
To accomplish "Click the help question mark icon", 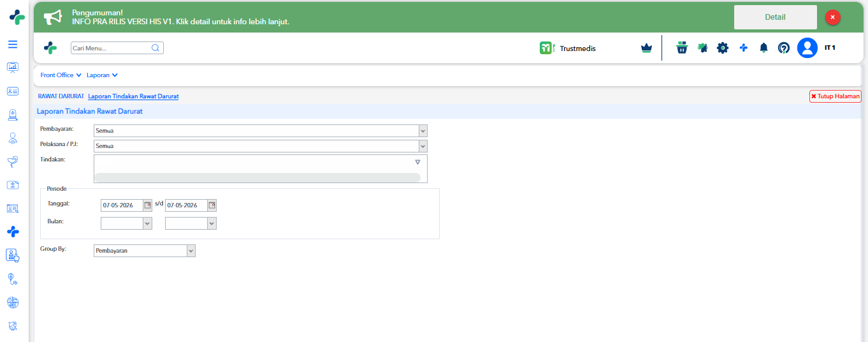I will [784, 48].
